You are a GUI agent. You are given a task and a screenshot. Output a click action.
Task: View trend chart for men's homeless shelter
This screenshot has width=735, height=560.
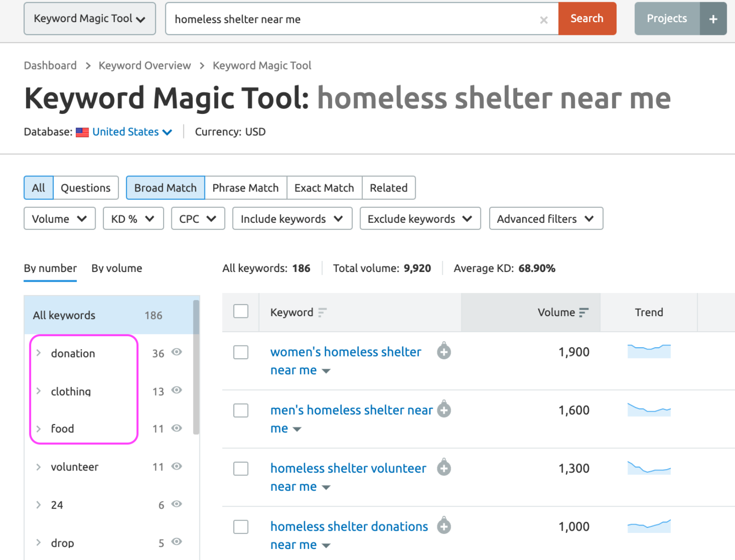[649, 409]
